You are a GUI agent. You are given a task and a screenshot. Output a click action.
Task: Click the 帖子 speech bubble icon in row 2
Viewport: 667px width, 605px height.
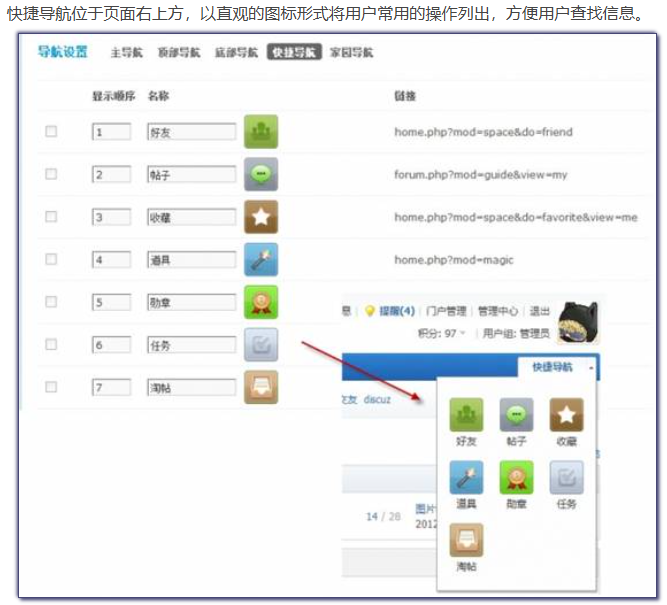click(261, 174)
